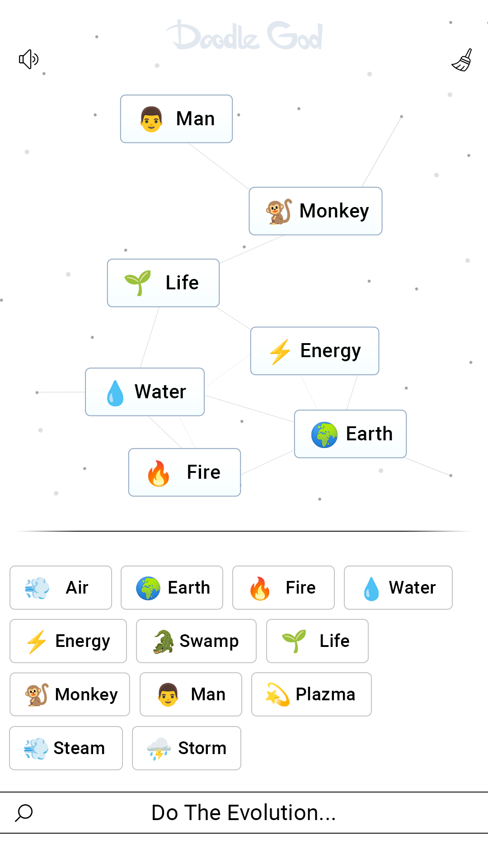Pick Steam from the element list
The height and width of the screenshot is (868, 488).
point(66,748)
